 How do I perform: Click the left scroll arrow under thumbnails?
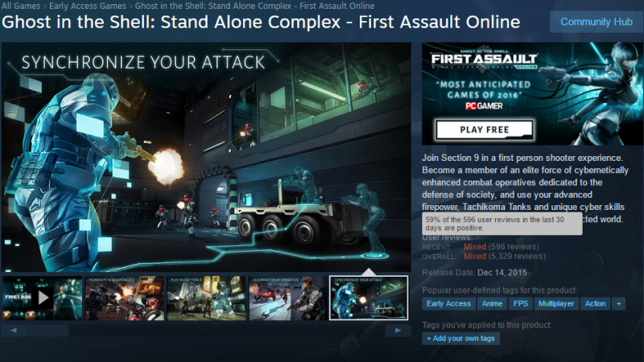point(14,331)
